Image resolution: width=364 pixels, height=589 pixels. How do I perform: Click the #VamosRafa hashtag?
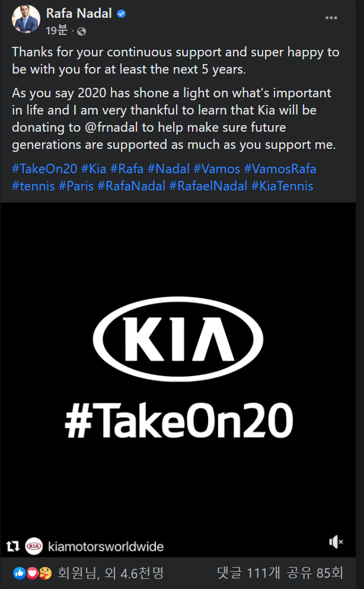tap(280, 168)
